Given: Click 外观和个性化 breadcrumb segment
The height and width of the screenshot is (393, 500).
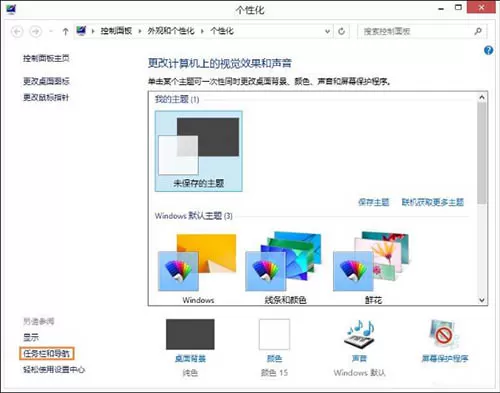Looking at the screenshot, I should coord(171,31).
